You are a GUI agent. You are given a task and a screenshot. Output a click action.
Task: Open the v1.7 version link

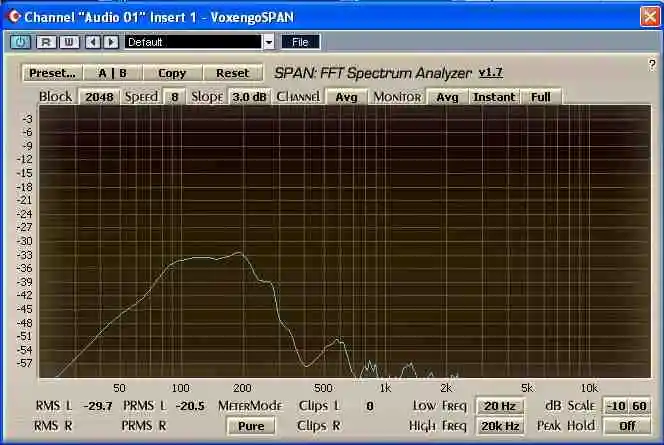pos(490,72)
